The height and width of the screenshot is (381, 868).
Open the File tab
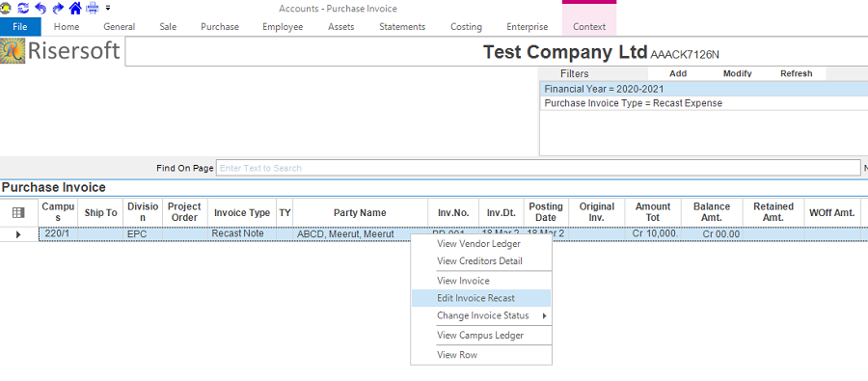pos(20,27)
